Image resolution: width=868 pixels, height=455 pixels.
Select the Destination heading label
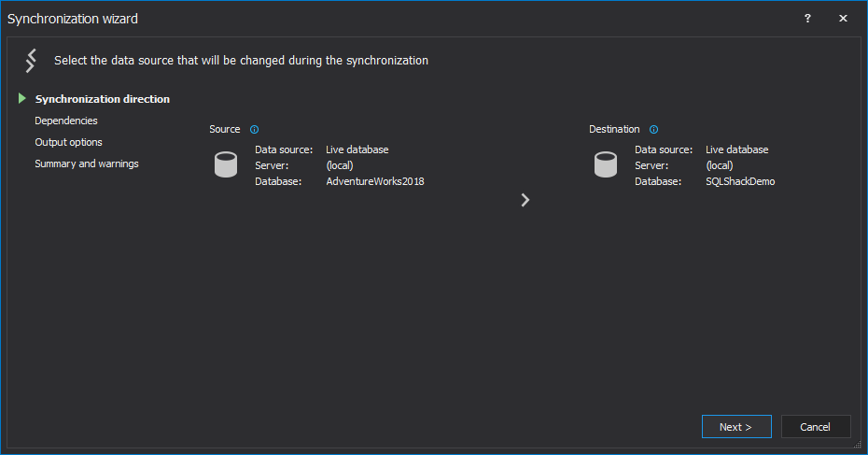click(614, 129)
